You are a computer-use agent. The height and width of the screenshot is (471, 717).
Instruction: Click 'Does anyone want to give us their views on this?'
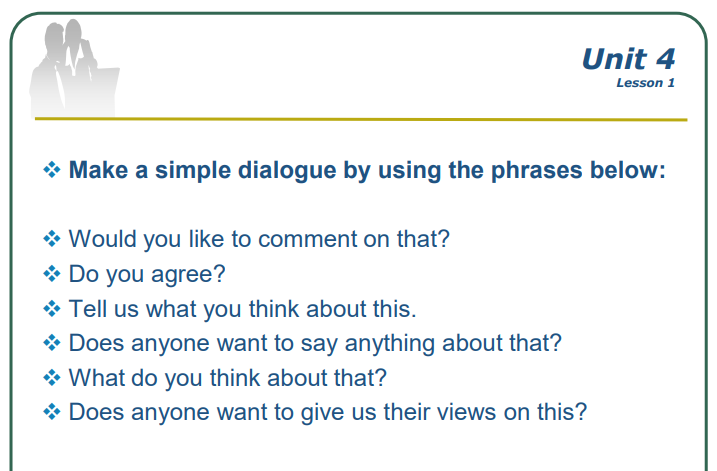(327, 412)
